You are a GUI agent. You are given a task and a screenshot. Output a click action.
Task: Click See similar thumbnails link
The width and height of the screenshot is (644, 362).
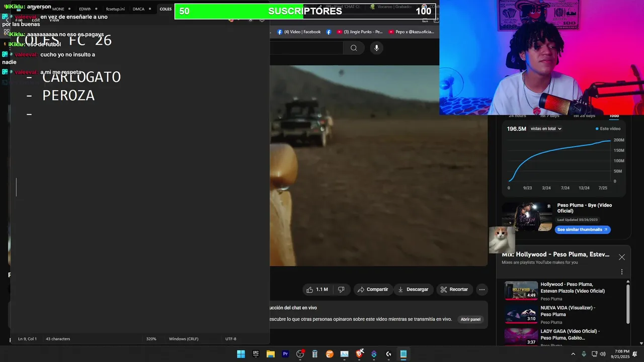(x=583, y=230)
